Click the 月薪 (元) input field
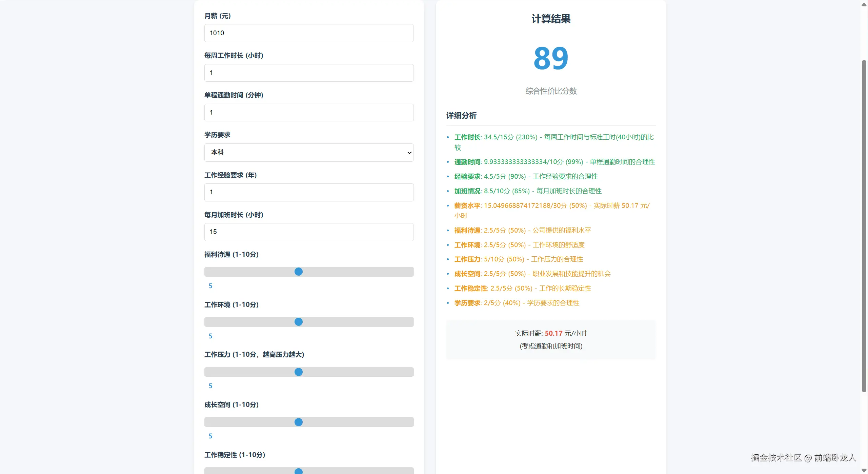This screenshot has height=474, width=868. (x=308, y=33)
